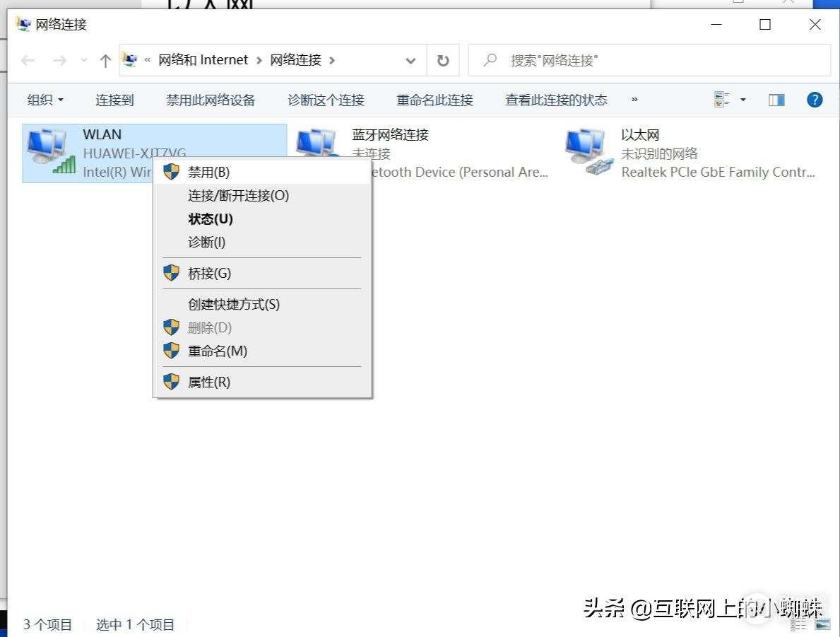Open 状态(U) from context menu
The height and width of the screenshot is (637, 840).
(x=262, y=218)
